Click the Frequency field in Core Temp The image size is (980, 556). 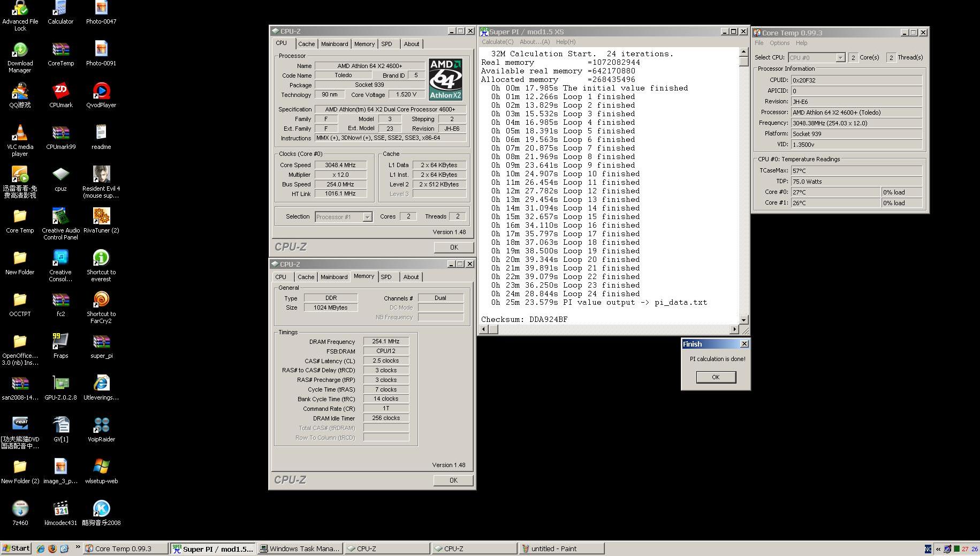point(856,123)
